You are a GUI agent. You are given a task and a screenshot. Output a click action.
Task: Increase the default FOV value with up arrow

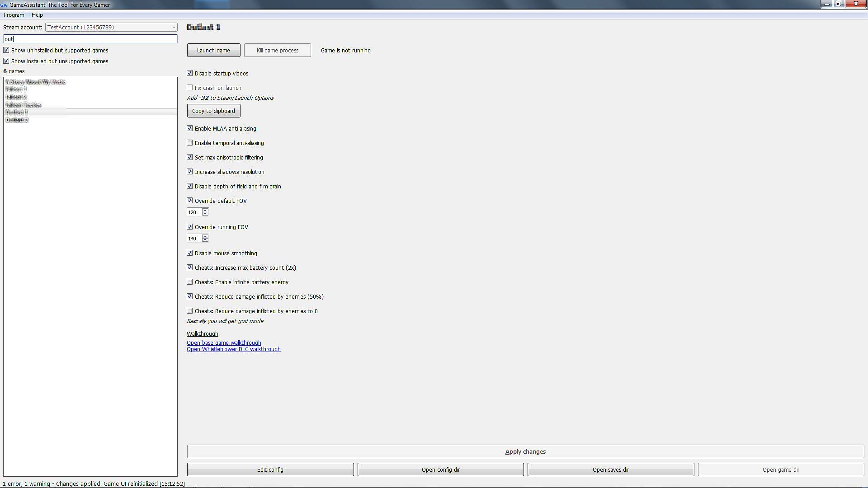(205, 210)
